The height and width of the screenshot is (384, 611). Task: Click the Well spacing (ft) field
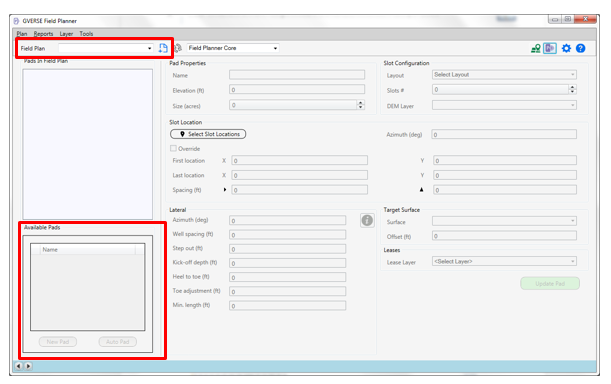(x=288, y=235)
